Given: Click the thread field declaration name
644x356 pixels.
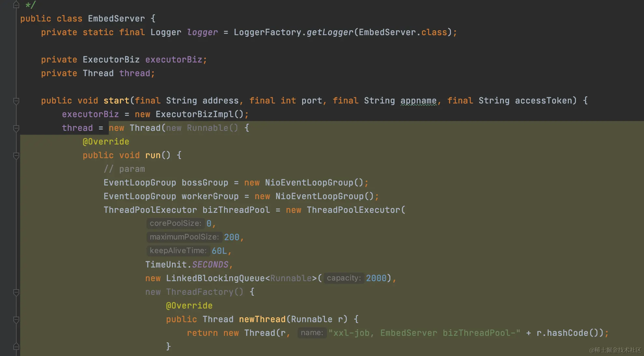Looking at the screenshot, I should point(134,73).
